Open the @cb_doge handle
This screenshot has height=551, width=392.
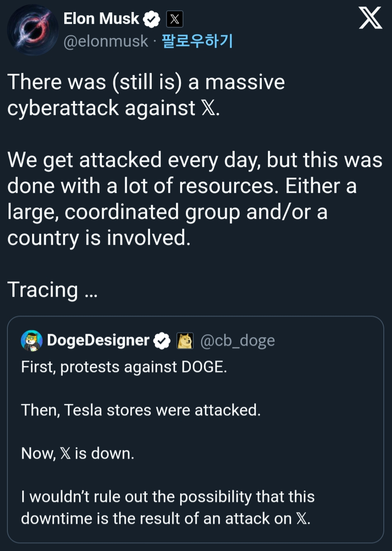237,341
